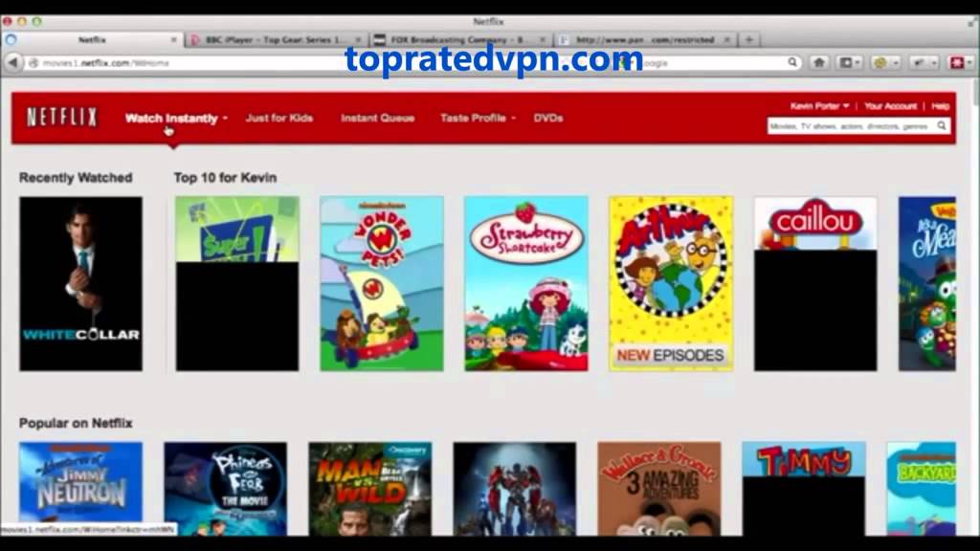
Task: Click the sidebar toggle toolbar icon
Action: (x=849, y=62)
